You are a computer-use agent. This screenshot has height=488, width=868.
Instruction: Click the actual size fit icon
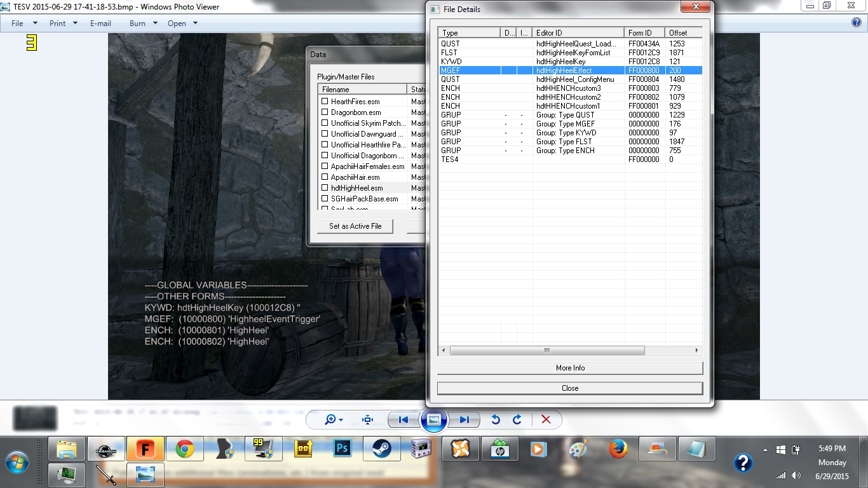[x=367, y=419]
